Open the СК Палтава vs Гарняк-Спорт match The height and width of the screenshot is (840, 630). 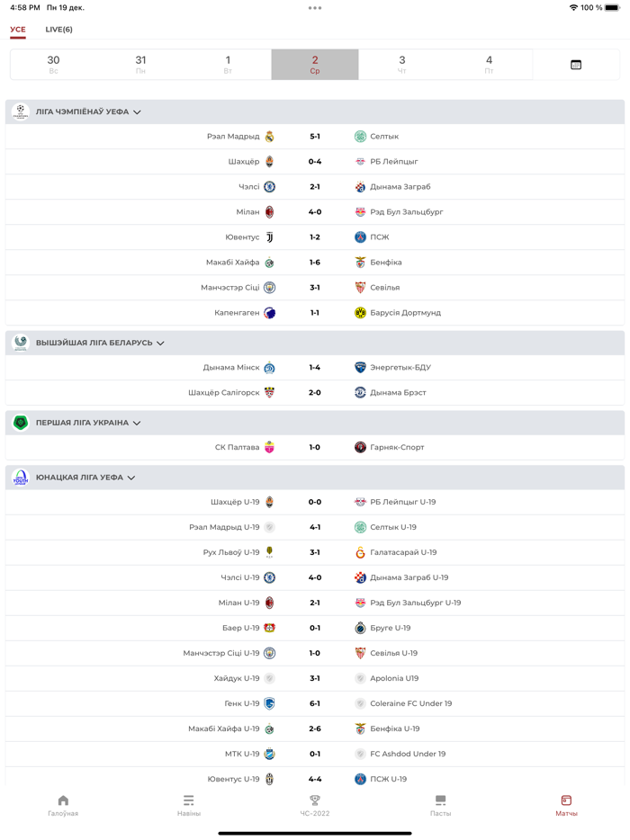point(315,446)
